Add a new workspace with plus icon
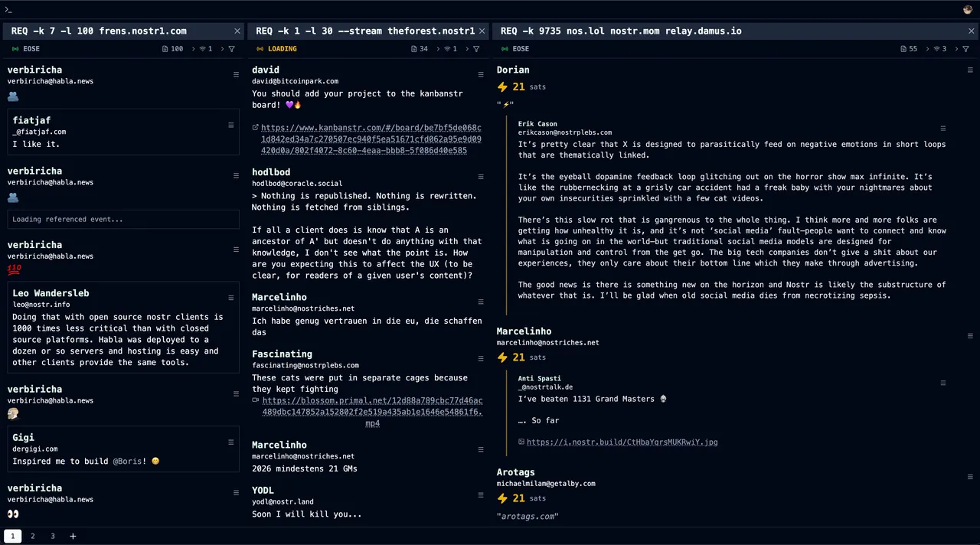The width and height of the screenshot is (980, 545). tap(73, 536)
